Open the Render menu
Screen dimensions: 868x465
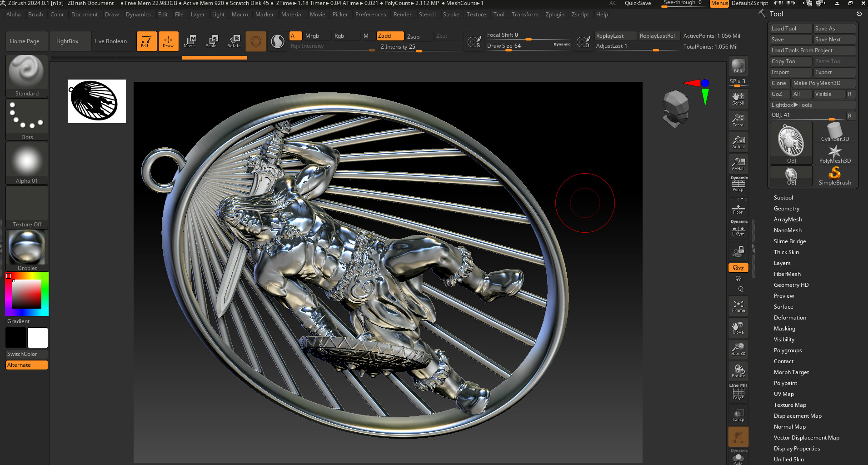[402, 15]
